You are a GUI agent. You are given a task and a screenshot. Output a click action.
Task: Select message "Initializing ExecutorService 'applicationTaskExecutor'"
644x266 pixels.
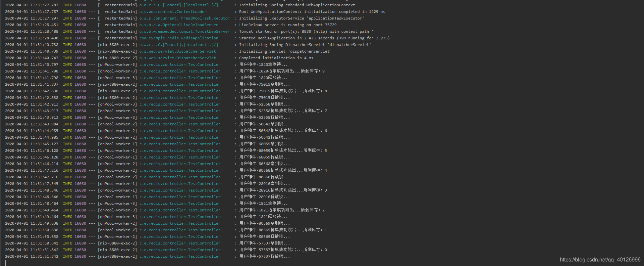point(302,18)
